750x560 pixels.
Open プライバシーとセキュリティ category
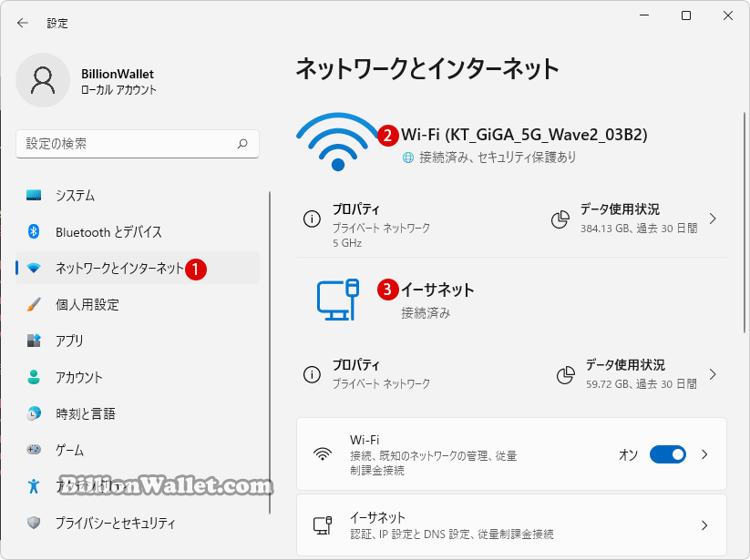pyautogui.click(x=138, y=523)
